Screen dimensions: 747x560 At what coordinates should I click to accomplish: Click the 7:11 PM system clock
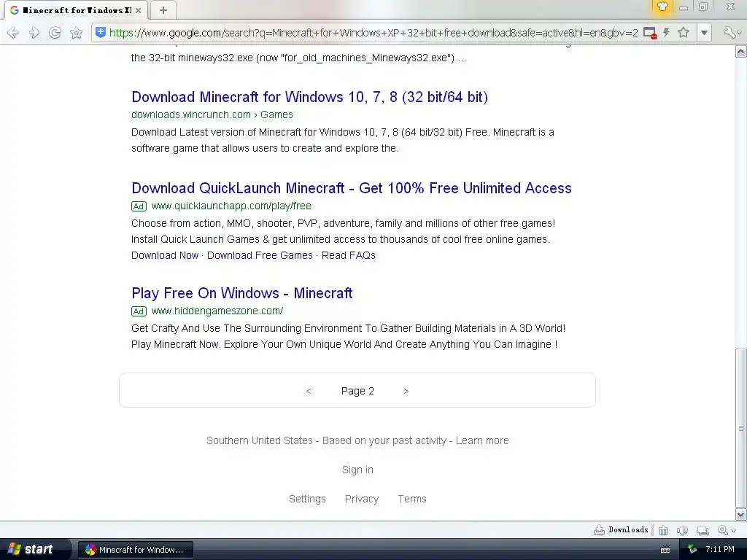pos(720,549)
